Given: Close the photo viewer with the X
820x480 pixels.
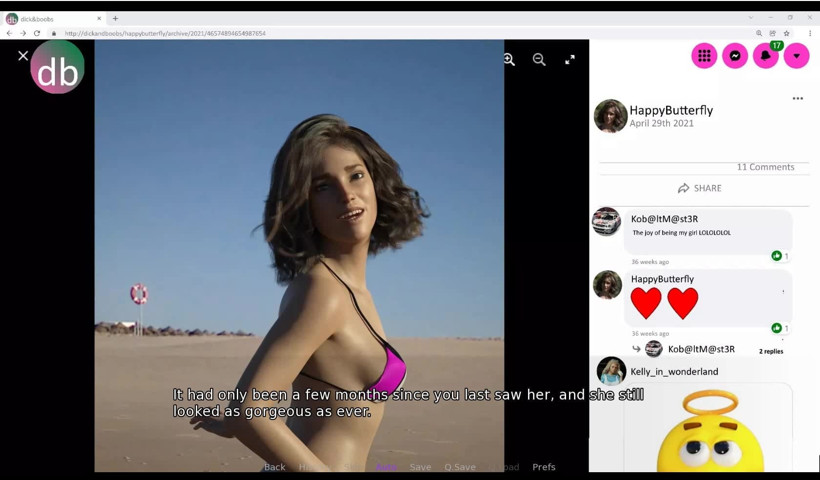Looking at the screenshot, I should (22, 55).
